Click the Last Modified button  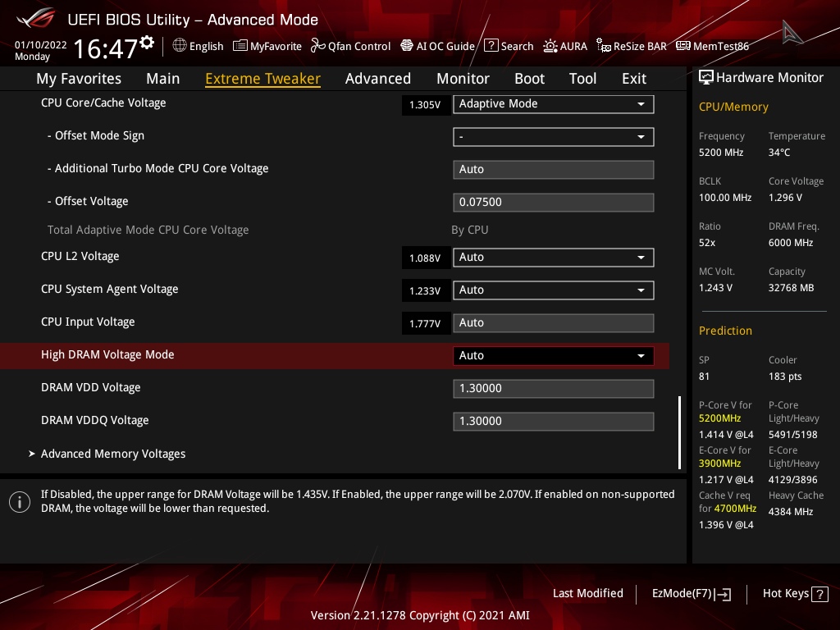click(x=587, y=594)
